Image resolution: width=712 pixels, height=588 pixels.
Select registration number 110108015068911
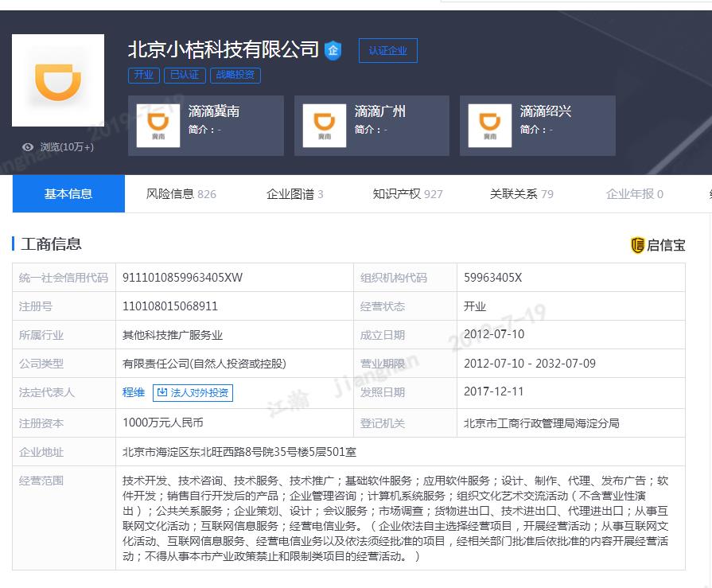click(169, 306)
